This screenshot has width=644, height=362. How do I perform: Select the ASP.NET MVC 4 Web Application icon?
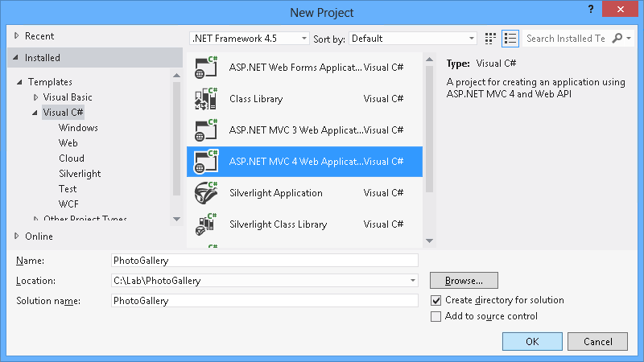(206, 162)
